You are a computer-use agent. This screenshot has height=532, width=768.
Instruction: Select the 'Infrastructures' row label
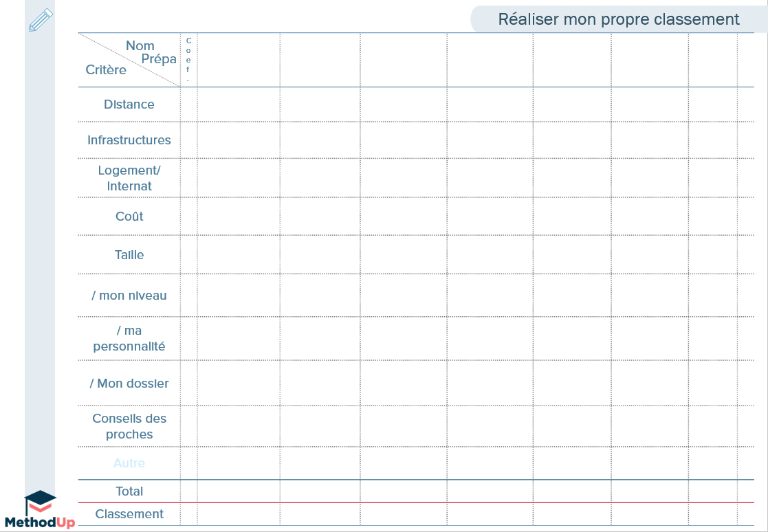point(129,140)
